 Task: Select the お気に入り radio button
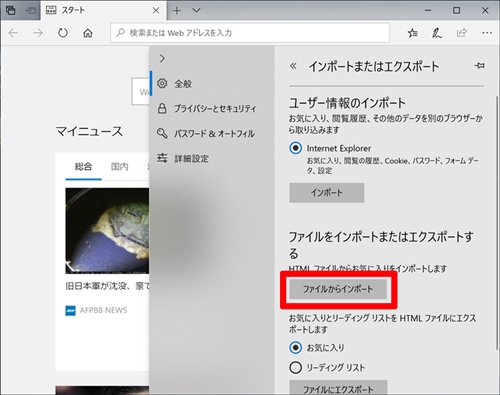(x=295, y=347)
